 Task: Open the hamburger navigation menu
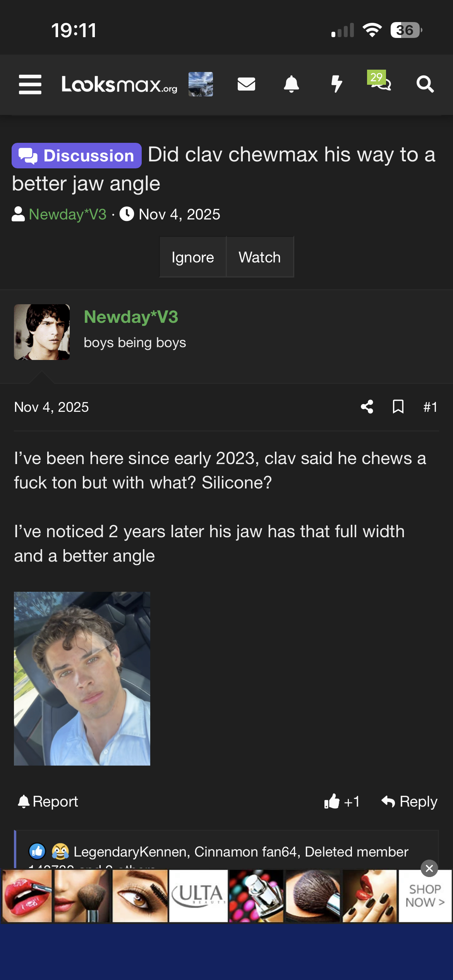pos(30,84)
